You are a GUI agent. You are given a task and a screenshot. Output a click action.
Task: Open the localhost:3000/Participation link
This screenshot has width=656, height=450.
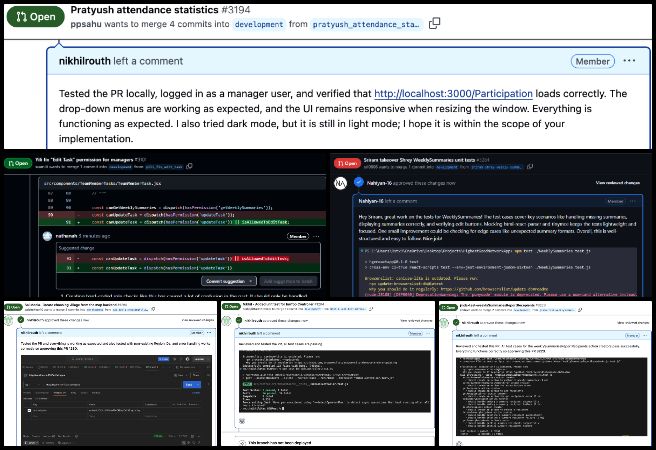click(x=453, y=94)
